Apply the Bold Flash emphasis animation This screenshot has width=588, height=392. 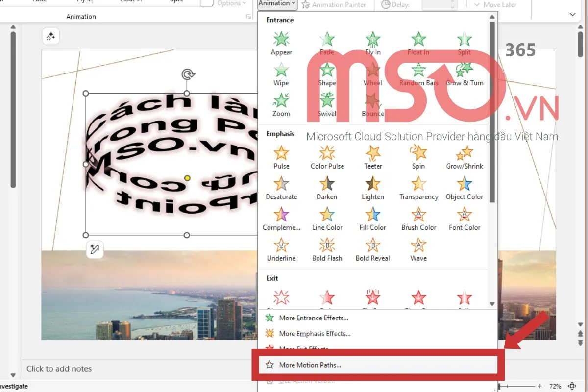[327, 249]
